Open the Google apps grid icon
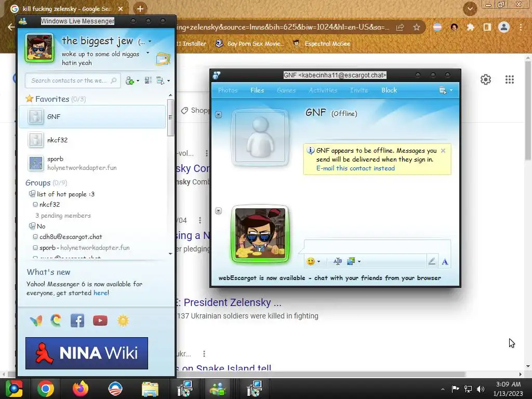Image resolution: width=532 pixels, height=399 pixels. pos(509,79)
